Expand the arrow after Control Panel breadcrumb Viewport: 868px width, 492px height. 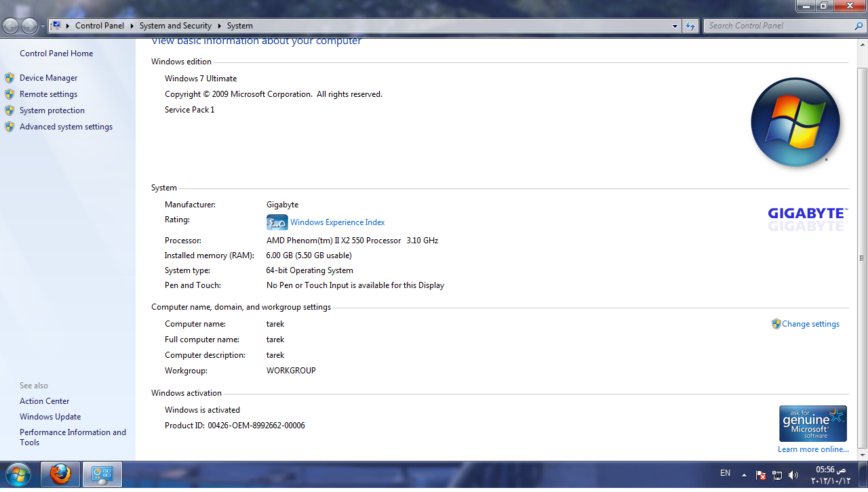pyautogui.click(x=132, y=26)
